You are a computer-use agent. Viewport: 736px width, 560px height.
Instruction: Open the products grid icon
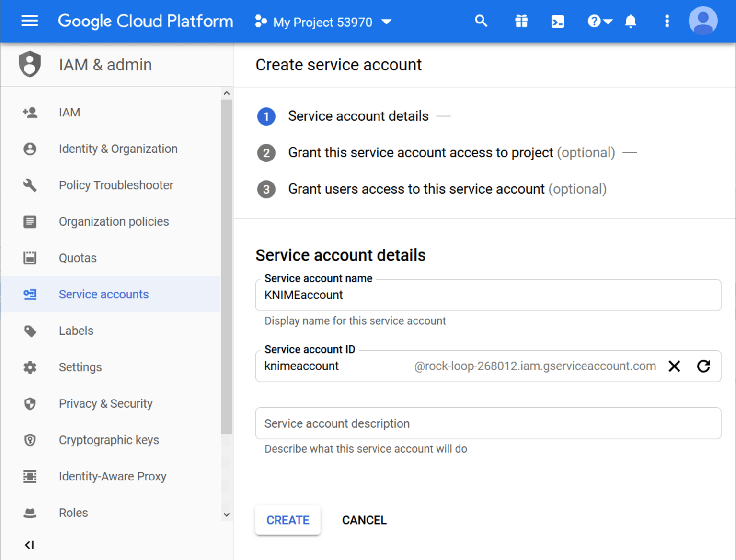click(x=521, y=21)
